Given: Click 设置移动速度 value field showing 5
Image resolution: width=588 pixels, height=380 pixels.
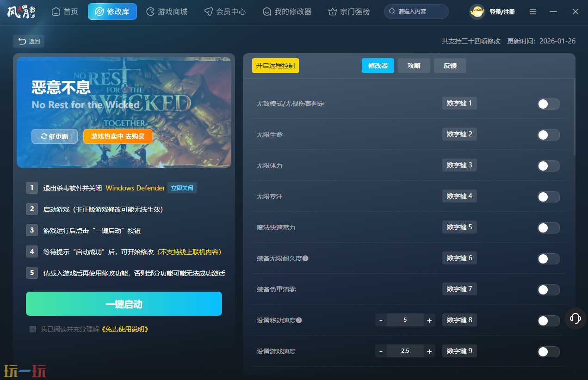Looking at the screenshot, I should 405,320.
